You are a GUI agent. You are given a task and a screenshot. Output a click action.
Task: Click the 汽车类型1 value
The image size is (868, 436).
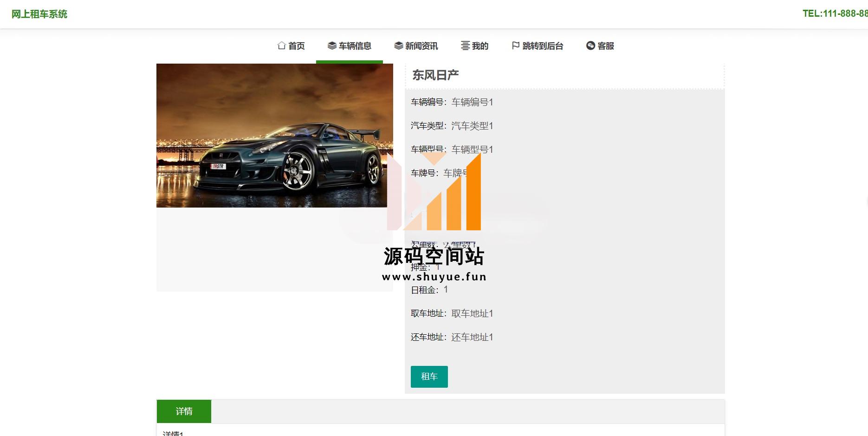[472, 126]
